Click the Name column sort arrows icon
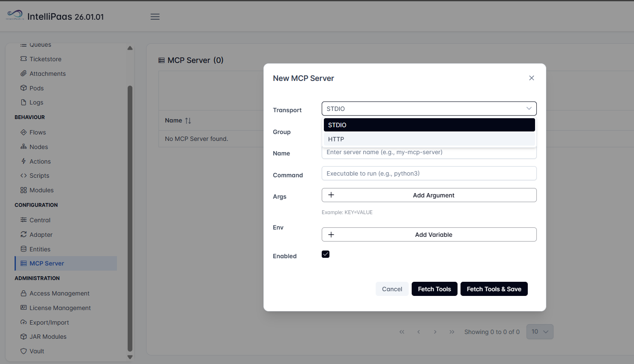The width and height of the screenshot is (634, 364). [188, 121]
